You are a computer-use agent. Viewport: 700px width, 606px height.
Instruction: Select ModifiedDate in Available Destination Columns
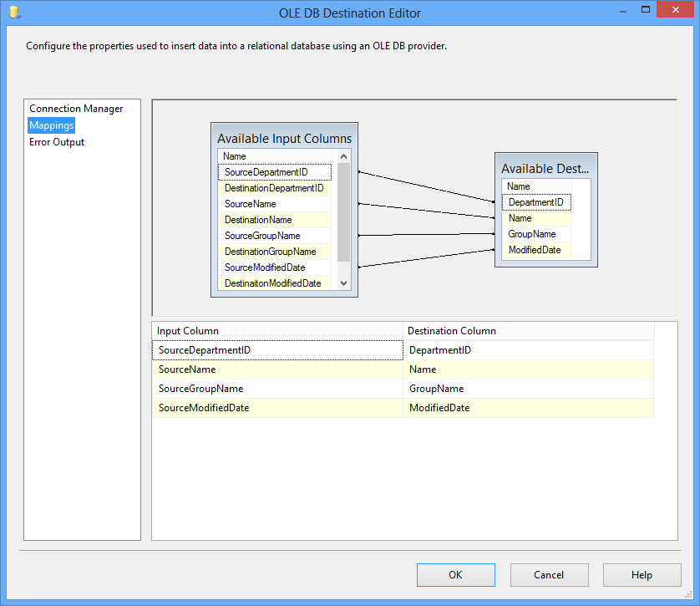pyautogui.click(x=536, y=249)
